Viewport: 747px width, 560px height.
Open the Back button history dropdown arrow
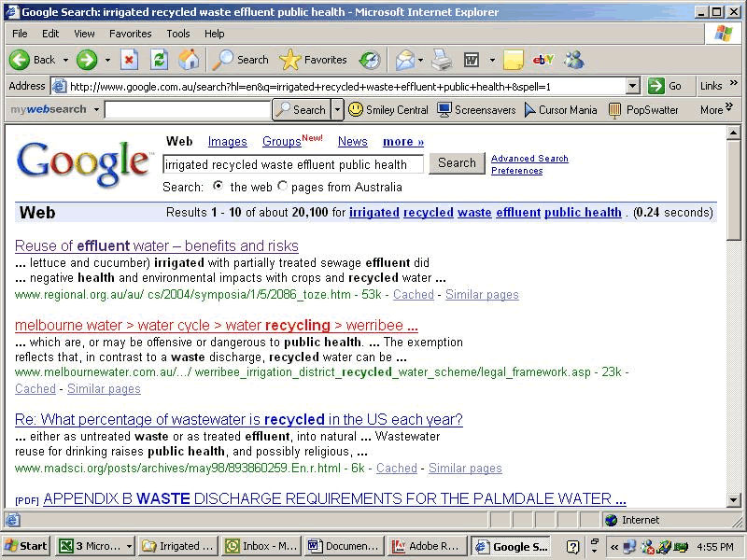pyautogui.click(x=66, y=60)
